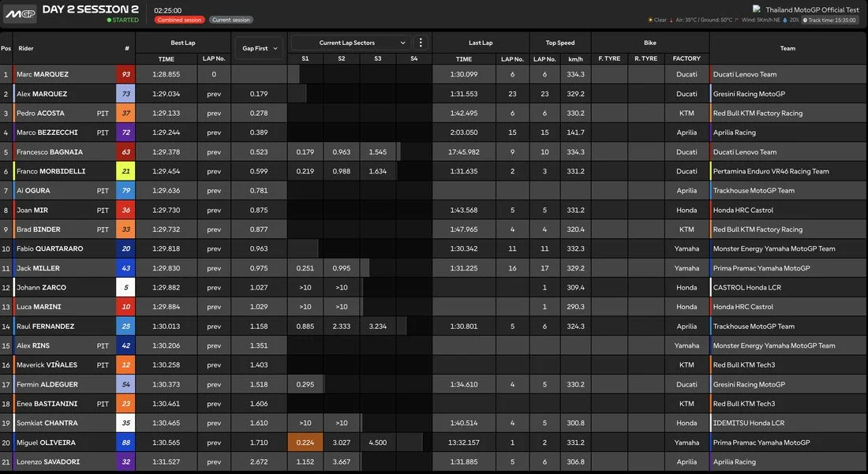Click team name Pertamina Enduro VR46 Racing Team
Viewport: 868px width, 474px height.
pos(771,171)
